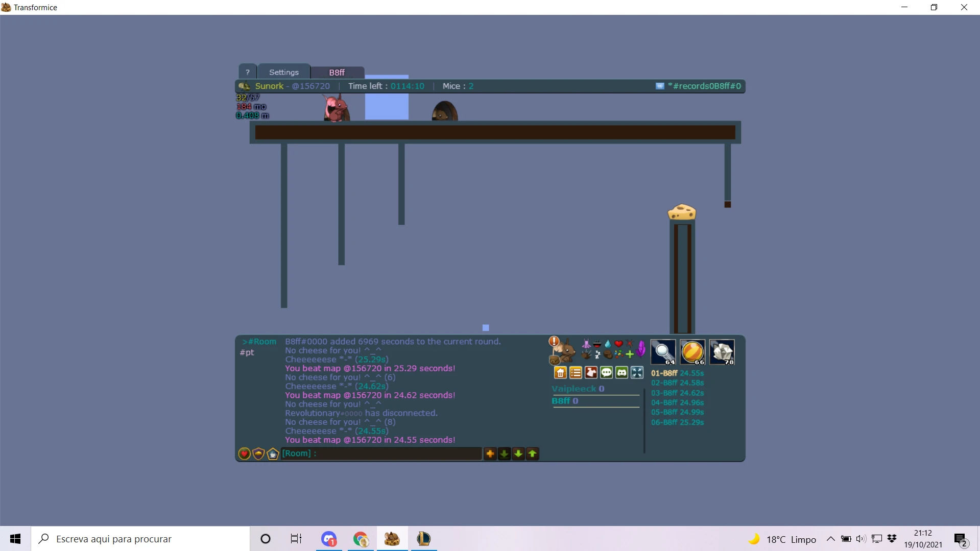Click the Windows taskbar search box

coord(140,539)
